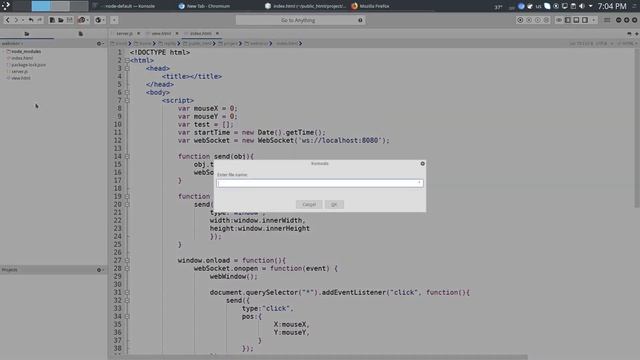The image size is (640, 360).
Task: Switch to the index.html editor tab
Action: pyautogui.click(x=200, y=33)
